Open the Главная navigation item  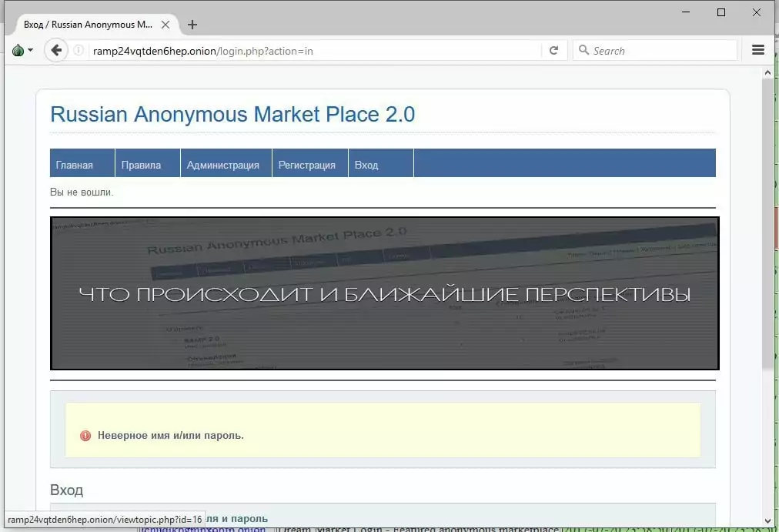click(x=82, y=163)
